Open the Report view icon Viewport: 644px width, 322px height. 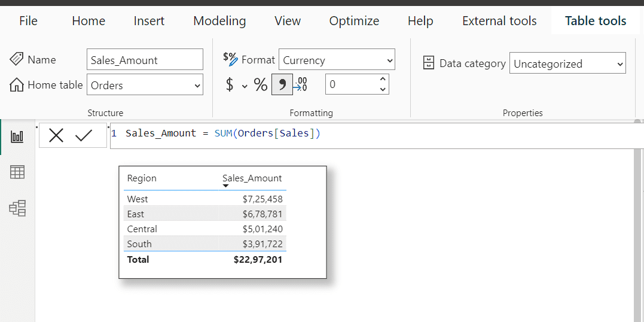[x=17, y=136]
